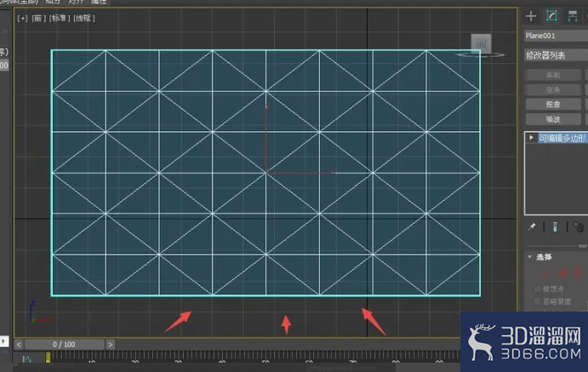Image resolution: width=588 pixels, height=372 pixels.
Task: Expand 可编辑多边形 stack entry arrow
Action: coord(531,138)
